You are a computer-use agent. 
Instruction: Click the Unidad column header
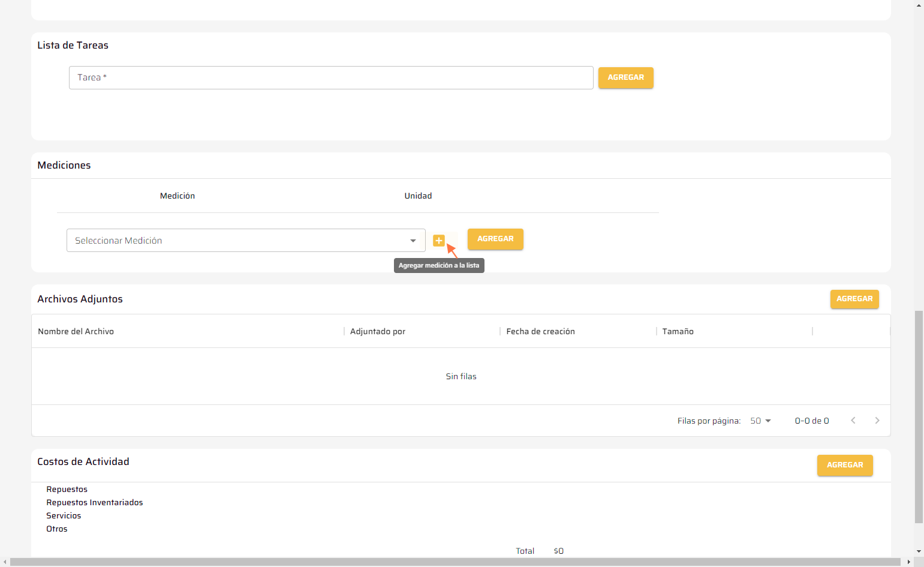418,196
